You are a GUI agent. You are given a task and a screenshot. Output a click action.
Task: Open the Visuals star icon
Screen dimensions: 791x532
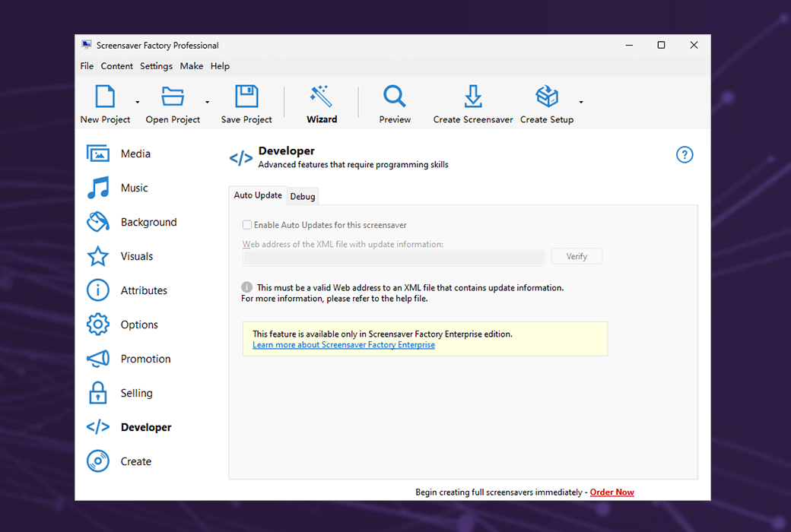tap(98, 256)
